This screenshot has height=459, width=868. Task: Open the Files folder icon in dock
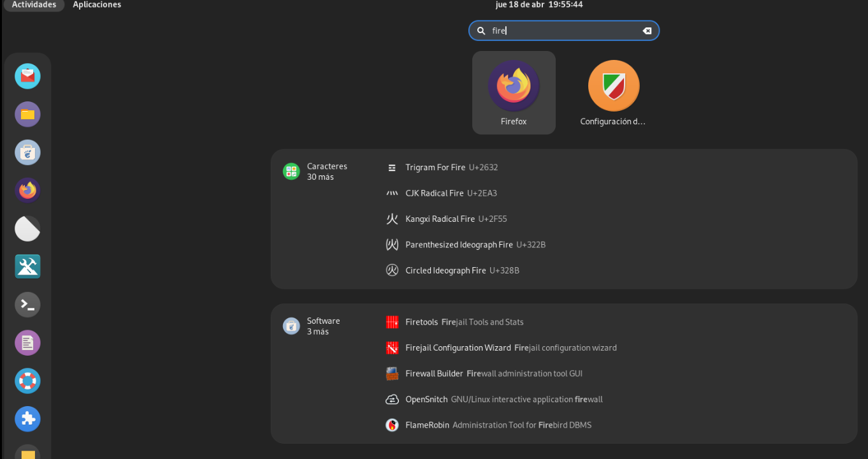pos(27,115)
